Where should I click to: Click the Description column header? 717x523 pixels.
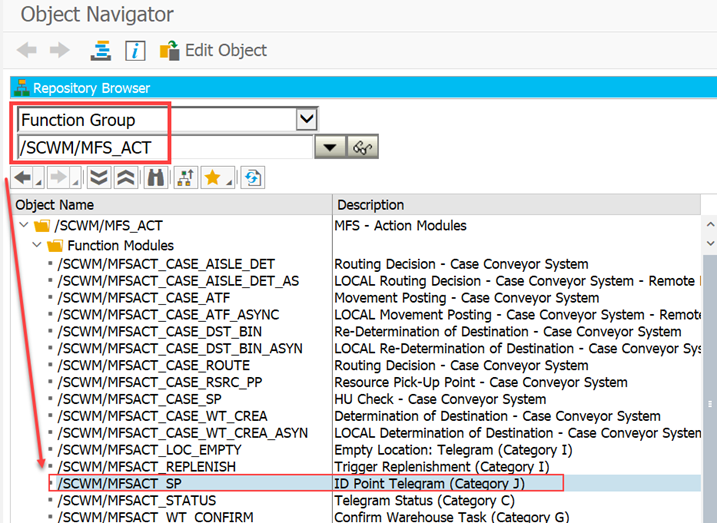tap(517, 205)
